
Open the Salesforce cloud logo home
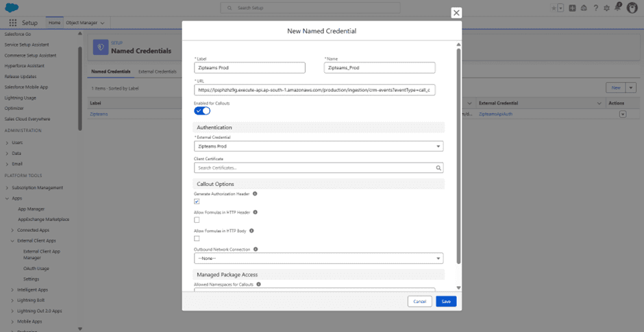click(x=12, y=8)
